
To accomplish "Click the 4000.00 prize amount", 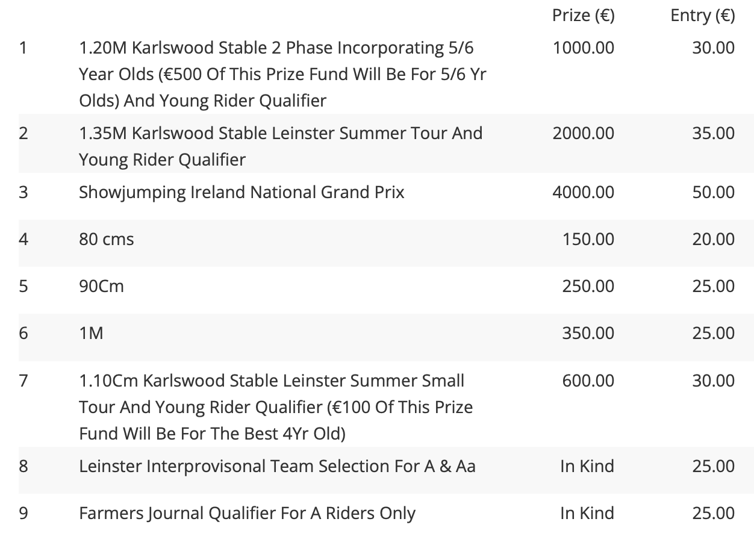I will pyautogui.click(x=583, y=193).
